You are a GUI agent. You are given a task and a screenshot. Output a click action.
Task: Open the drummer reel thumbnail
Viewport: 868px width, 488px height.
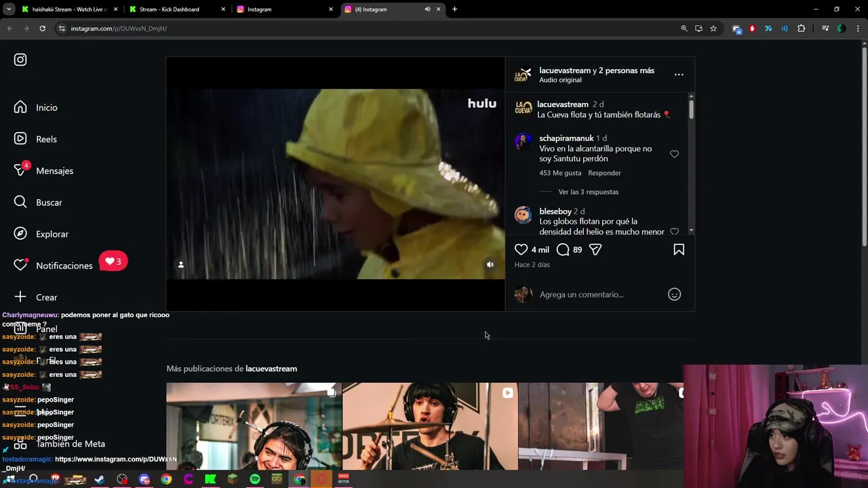(430, 426)
